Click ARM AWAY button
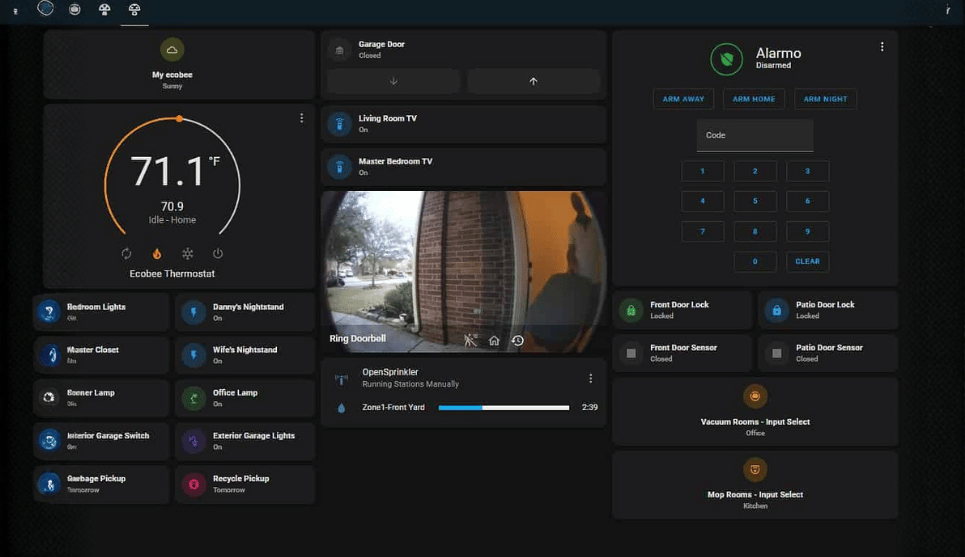Viewport: 965px width, 557px height. pyautogui.click(x=683, y=99)
